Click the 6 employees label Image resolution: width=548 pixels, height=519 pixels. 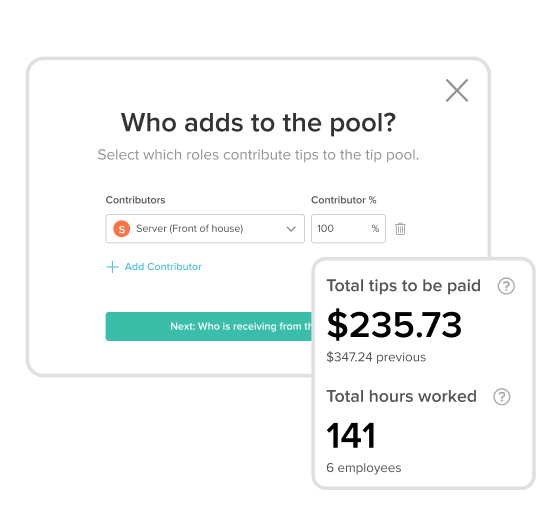(364, 468)
